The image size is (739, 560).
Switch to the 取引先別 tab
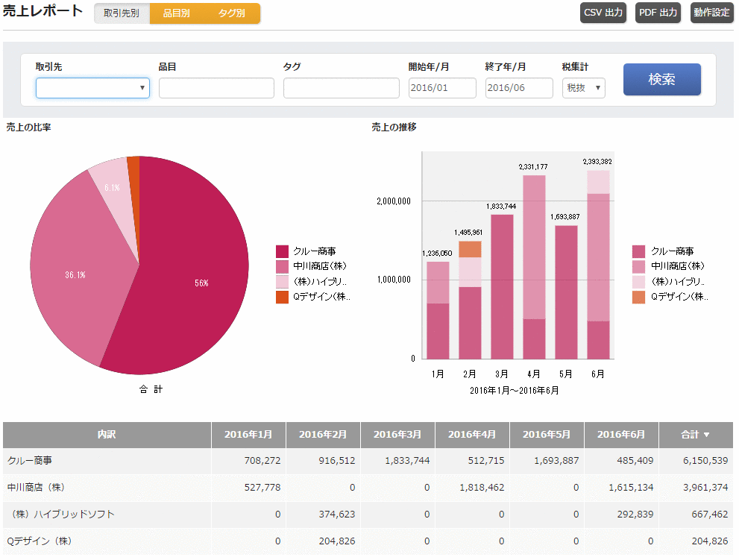(x=122, y=13)
